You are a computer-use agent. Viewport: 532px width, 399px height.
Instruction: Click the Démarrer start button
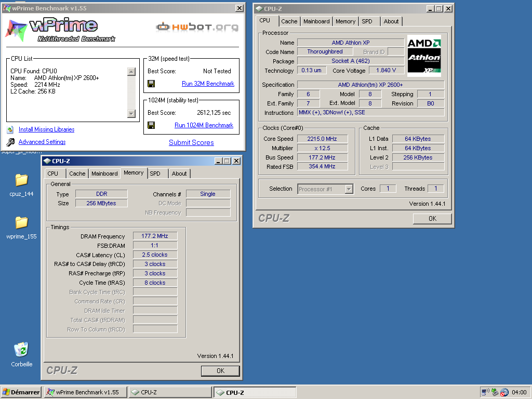[x=21, y=392]
